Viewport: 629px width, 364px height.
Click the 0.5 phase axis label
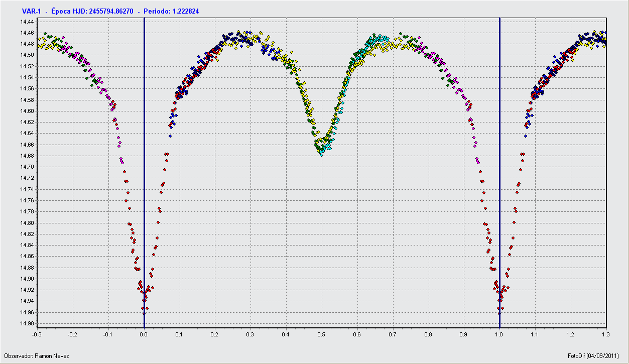322,333
